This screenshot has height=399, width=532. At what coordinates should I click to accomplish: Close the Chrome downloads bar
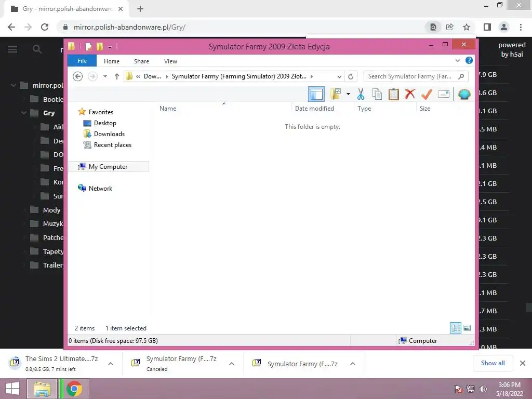pos(523,363)
